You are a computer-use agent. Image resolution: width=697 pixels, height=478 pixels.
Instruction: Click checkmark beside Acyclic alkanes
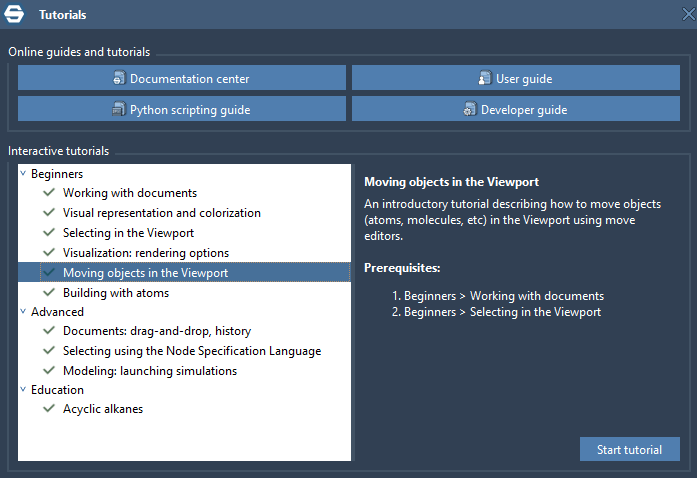[x=49, y=408]
